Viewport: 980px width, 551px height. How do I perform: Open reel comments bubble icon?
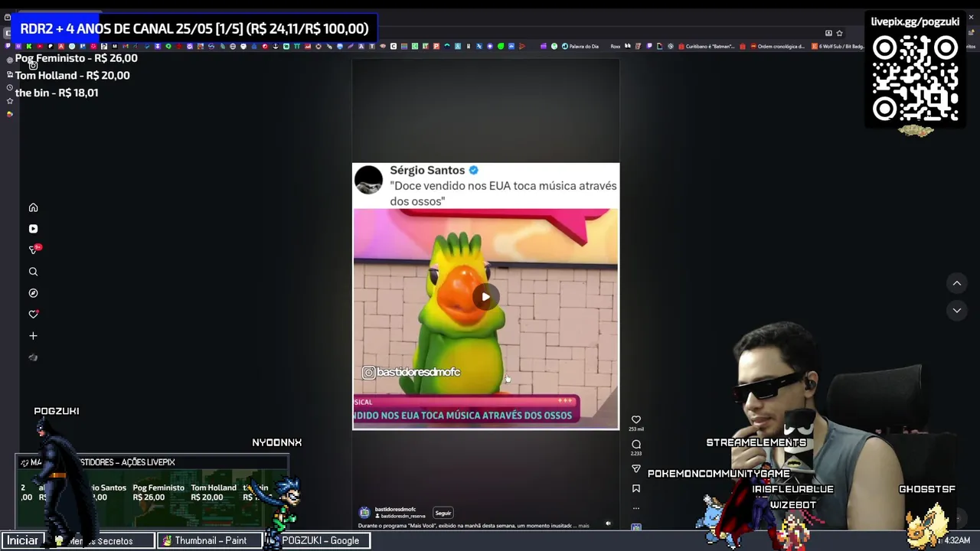pyautogui.click(x=635, y=444)
